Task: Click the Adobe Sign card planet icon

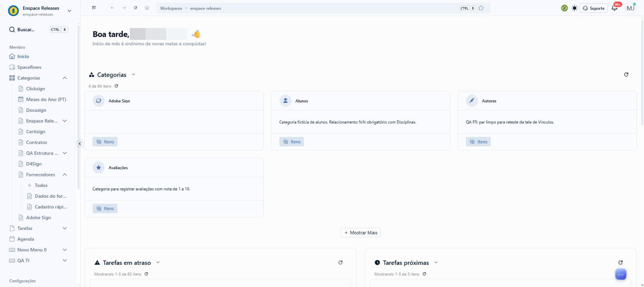Action: 99,101
